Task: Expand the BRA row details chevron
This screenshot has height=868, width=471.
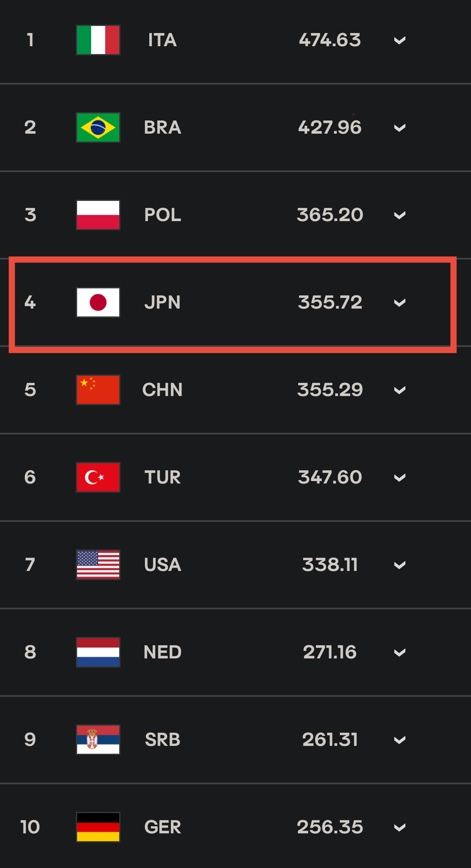Action: (400, 128)
